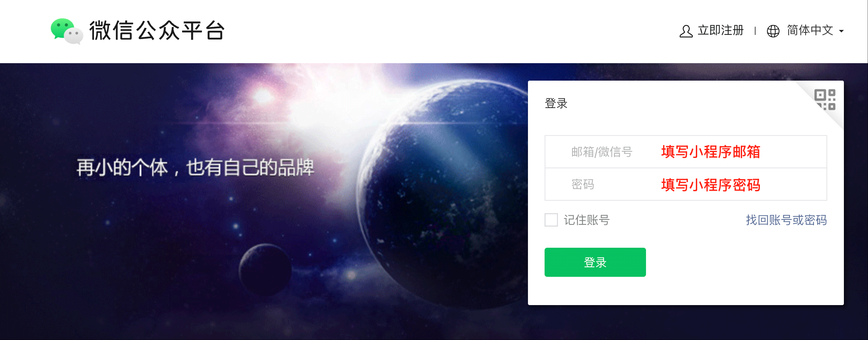Click the 记住账号 label text
Screen dimensions: 868x340
pos(587,220)
